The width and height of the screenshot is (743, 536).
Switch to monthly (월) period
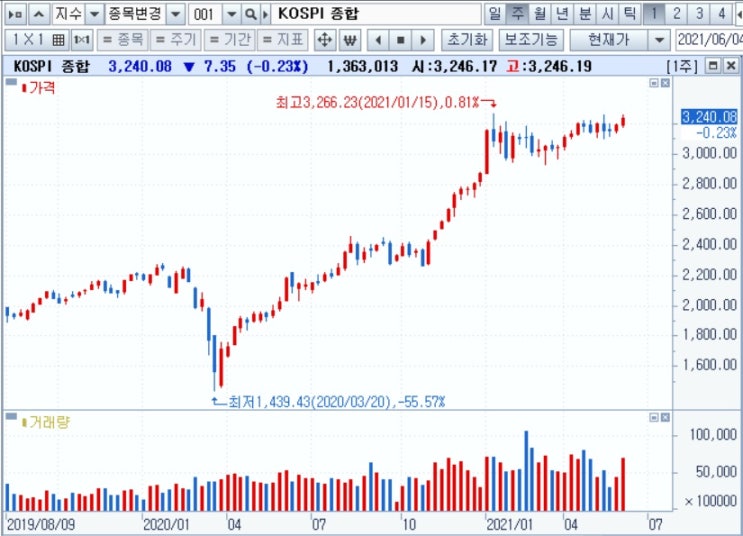click(x=539, y=14)
